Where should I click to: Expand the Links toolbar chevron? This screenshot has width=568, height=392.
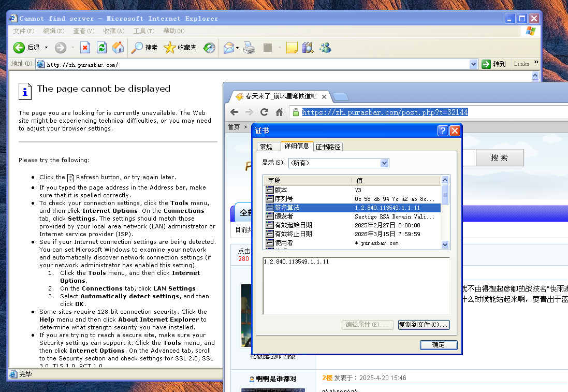coord(536,62)
